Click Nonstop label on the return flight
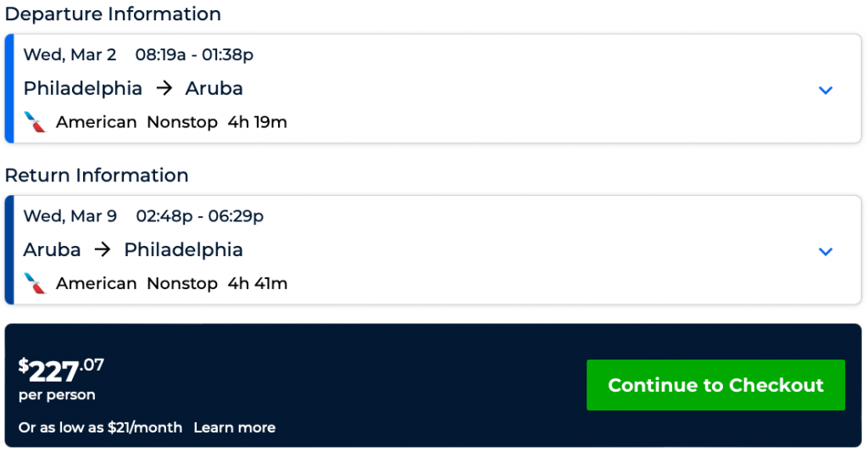Screen dimensions: 868x452 click(x=182, y=283)
